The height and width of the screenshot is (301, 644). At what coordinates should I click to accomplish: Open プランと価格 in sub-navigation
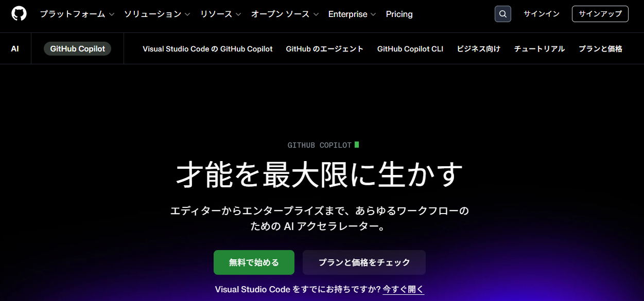coord(600,49)
